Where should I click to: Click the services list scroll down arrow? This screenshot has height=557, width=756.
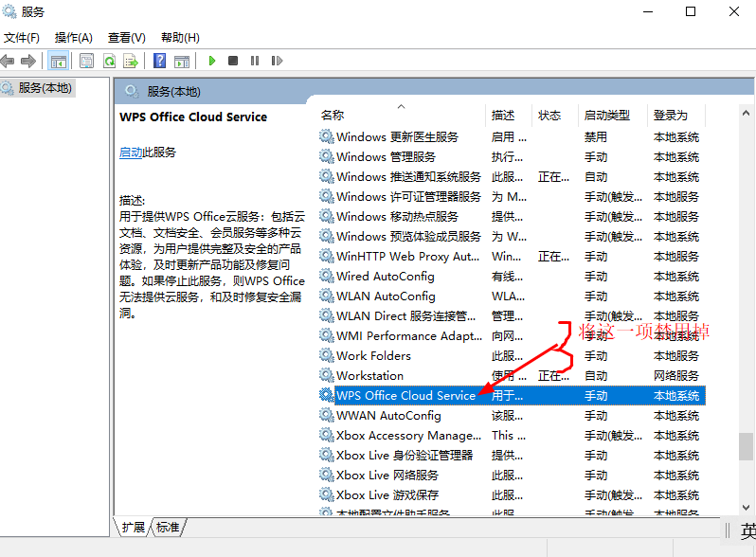click(746, 508)
